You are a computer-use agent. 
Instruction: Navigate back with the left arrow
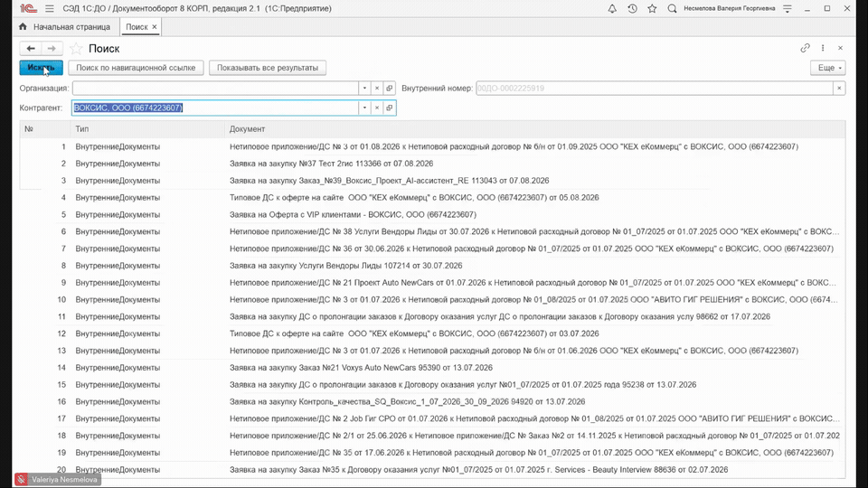click(x=31, y=49)
